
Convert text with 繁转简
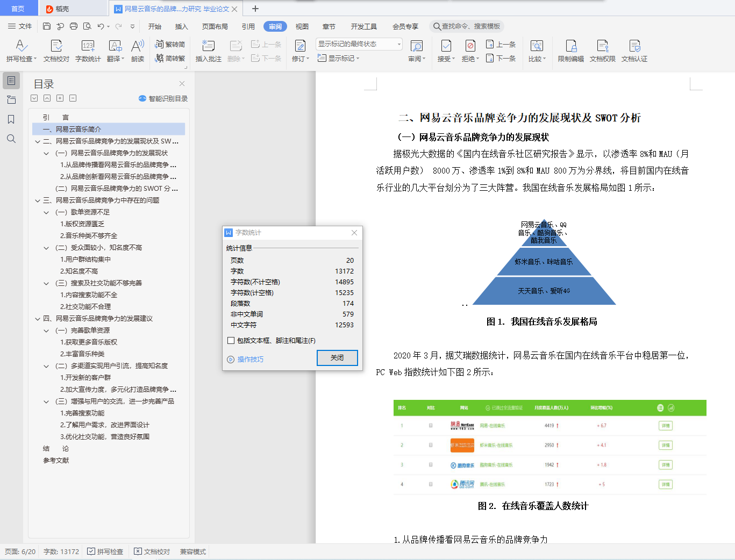(170, 44)
